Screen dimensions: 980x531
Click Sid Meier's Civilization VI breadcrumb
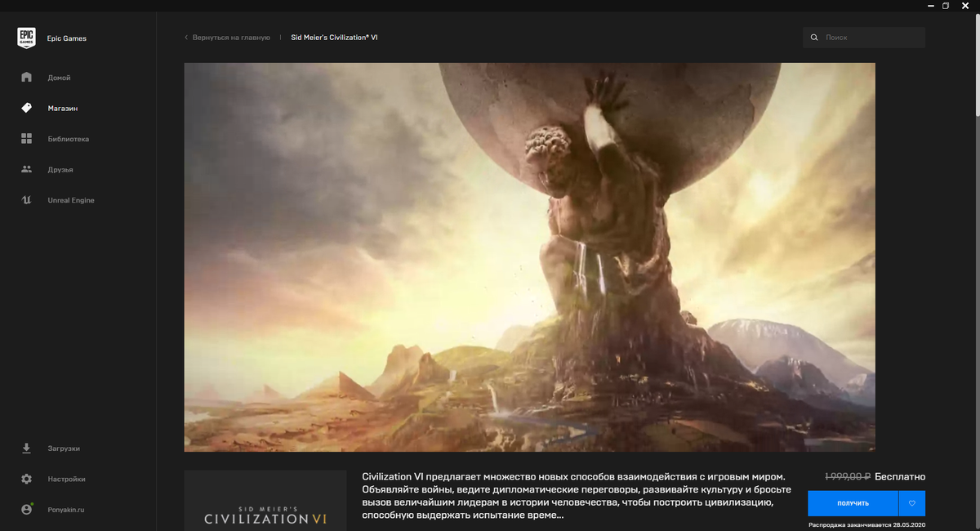click(x=334, y=38)
